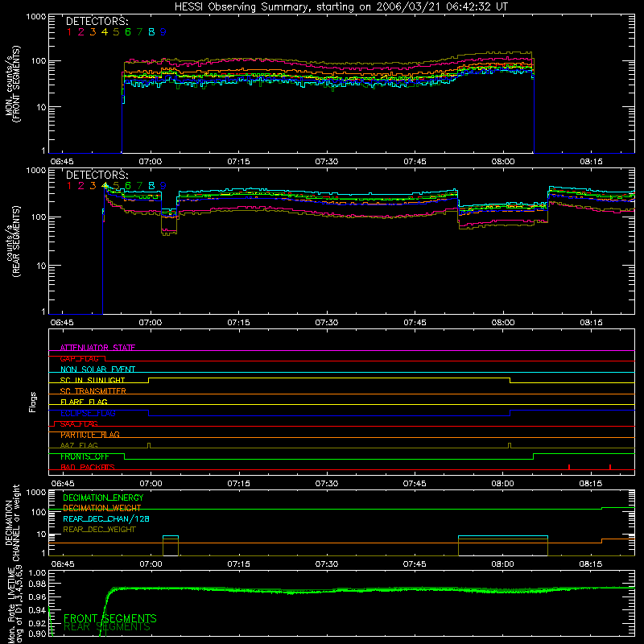
Task: Click 08:00 on the decimation panel time axis
Action: click(503, 564)
